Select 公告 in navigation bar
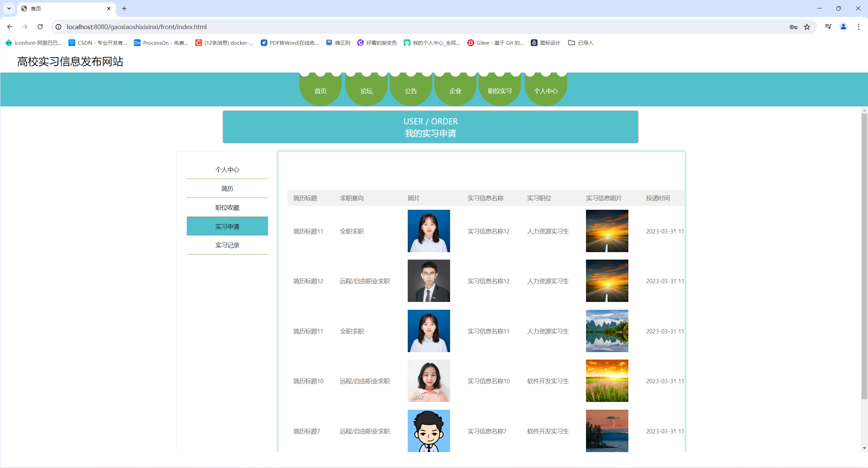This screenshot has width=868, height=468. (411, 91)
